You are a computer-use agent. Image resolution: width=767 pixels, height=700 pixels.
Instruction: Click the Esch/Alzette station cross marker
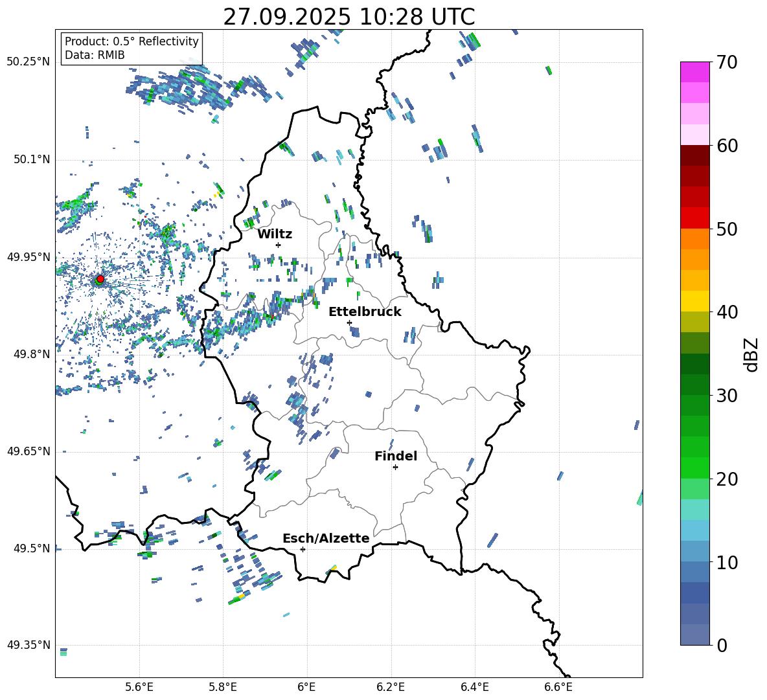pyautogui.click(x=303, y=549)
